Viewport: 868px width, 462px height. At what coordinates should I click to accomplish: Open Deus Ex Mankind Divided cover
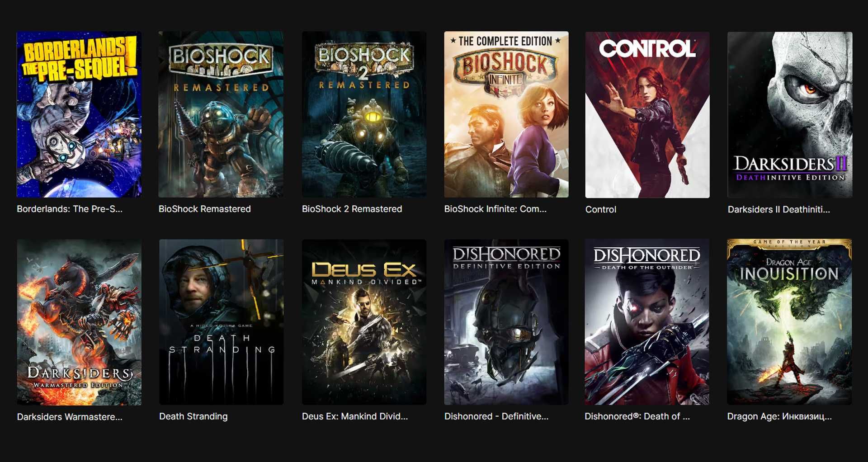click(x=364, y=322)
